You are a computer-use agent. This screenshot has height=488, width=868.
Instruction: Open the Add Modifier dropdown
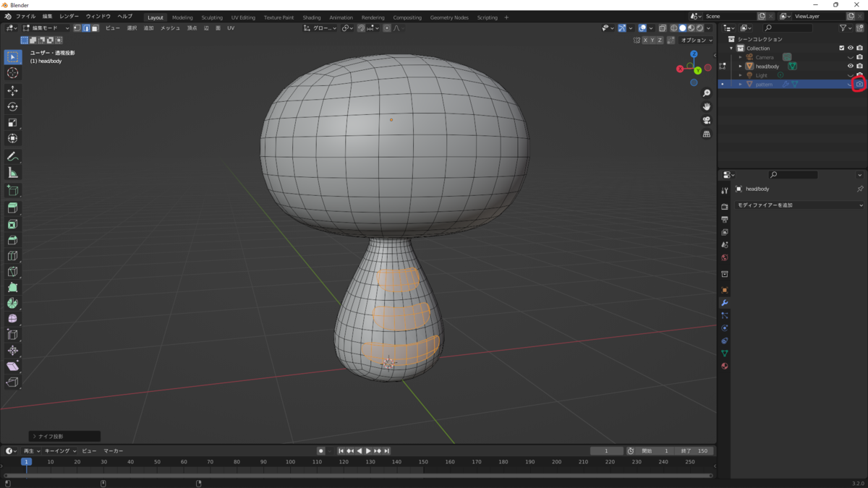coord(799,205)
